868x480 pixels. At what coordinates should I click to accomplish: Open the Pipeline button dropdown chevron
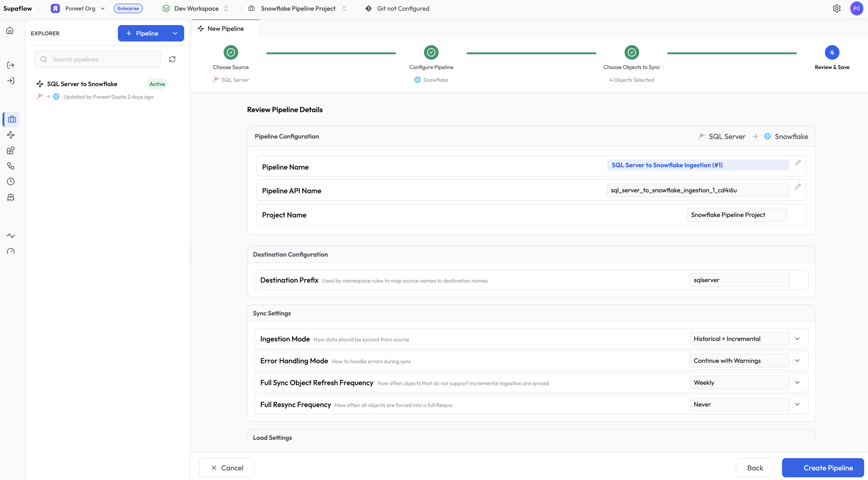click(x=175, y=33)
